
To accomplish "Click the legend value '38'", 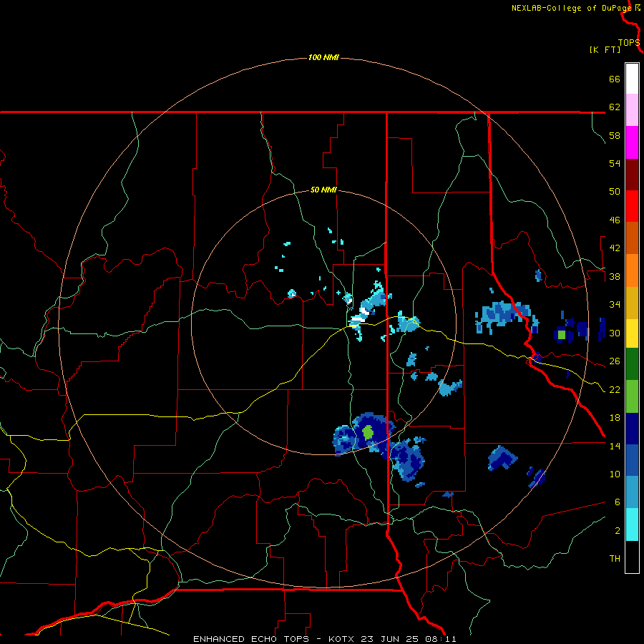I will pos(615,276).
